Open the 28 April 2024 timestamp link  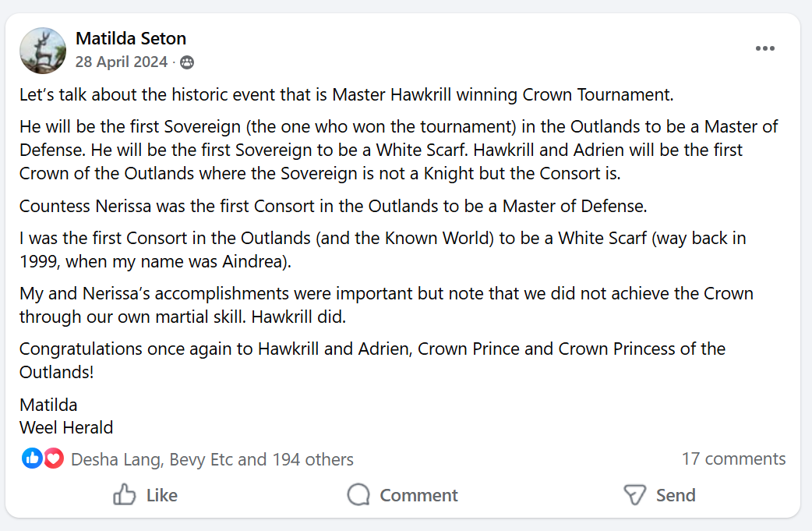click(122, 62)
